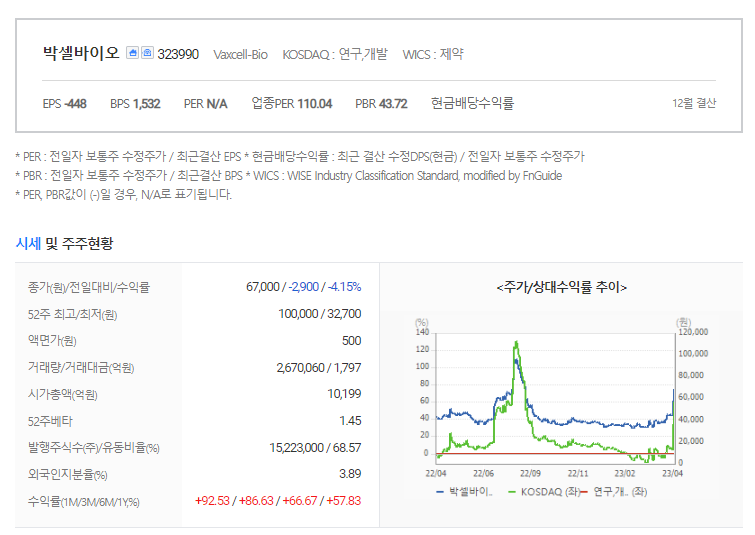Open the company homepage icon next to 박셀바이오
The width and height of the screenshot is (755, 535).
click(x=132, y=52)
